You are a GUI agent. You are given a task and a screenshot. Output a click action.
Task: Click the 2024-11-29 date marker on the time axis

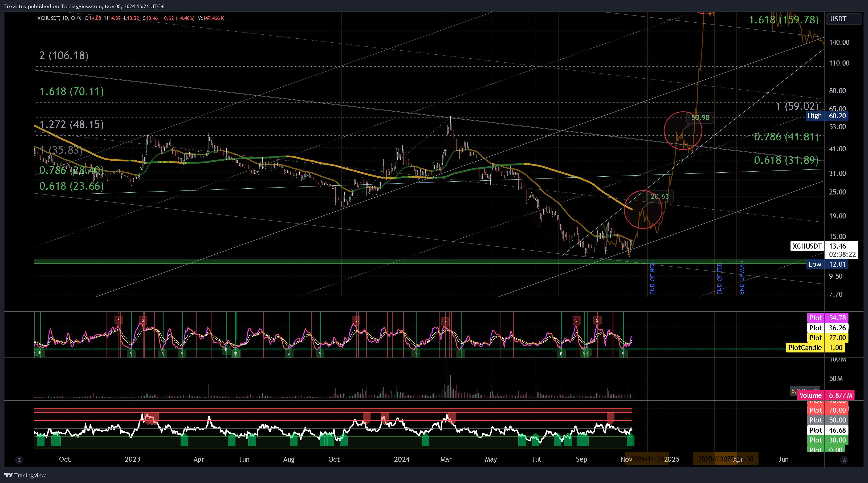point(647,459)
